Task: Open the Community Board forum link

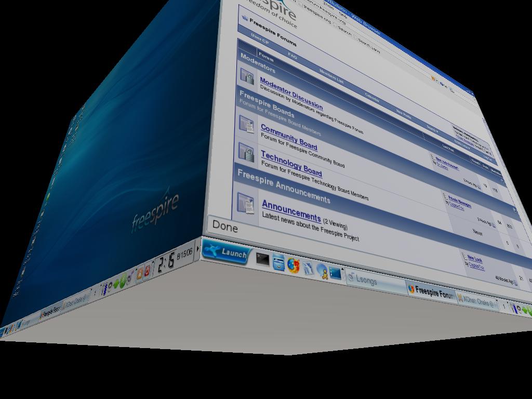Action: coord(289,137)
